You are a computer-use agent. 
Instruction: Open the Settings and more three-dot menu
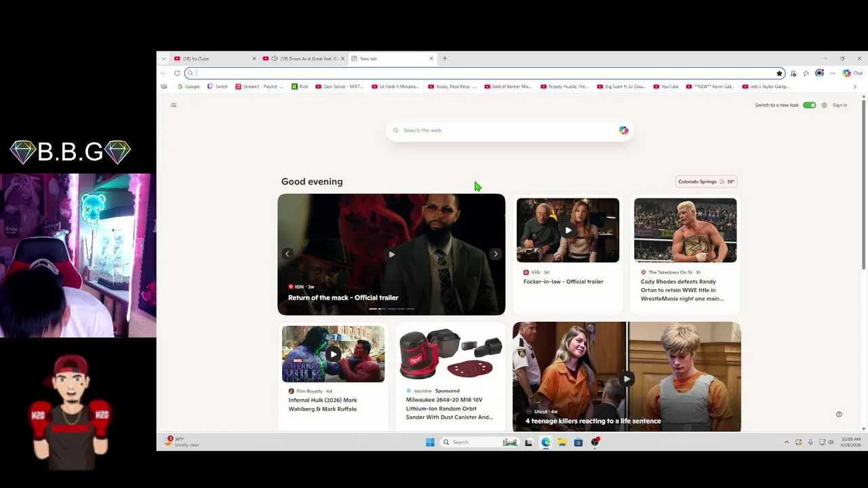[x=832, y=73]
